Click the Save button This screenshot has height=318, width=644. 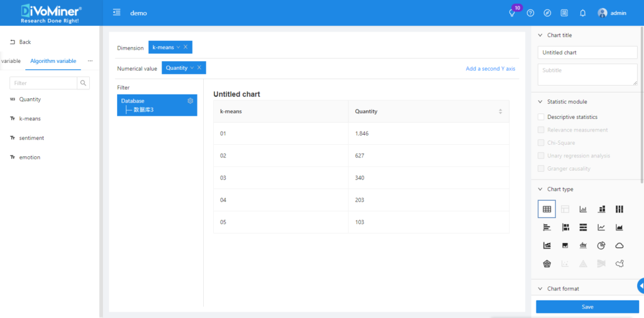tap(587, 307)
